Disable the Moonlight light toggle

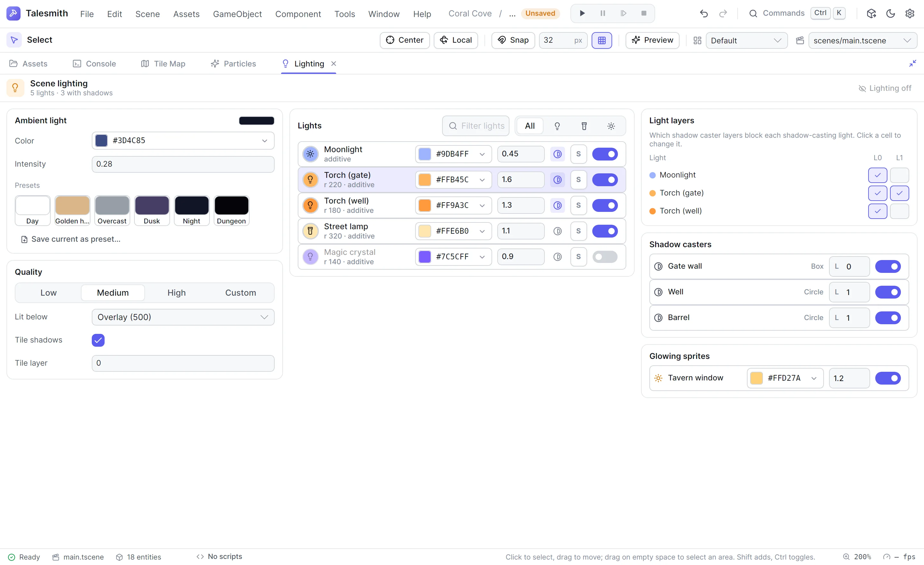605,154
